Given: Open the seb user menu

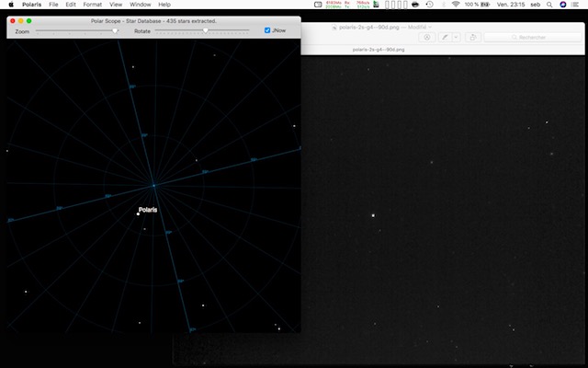Looking at the screenshot, I should click(x=535, y=5).
